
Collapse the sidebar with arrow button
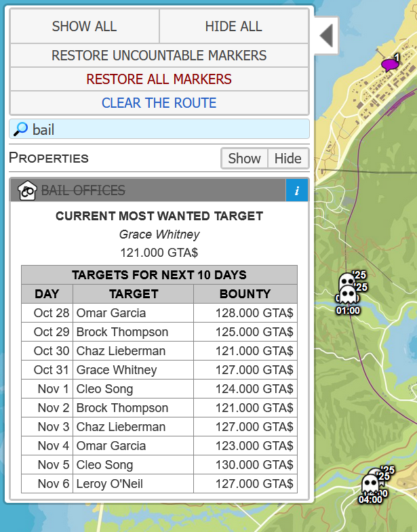(x=327, y=36)
